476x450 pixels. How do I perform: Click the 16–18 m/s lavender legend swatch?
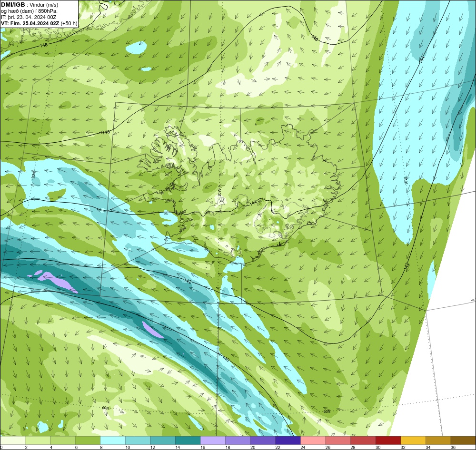click(213, 440)
